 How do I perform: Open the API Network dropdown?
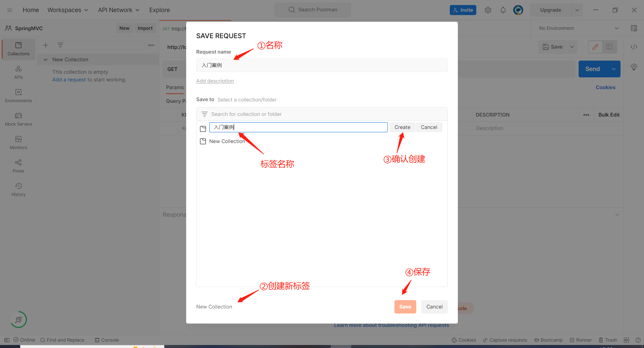click(119, 10)
